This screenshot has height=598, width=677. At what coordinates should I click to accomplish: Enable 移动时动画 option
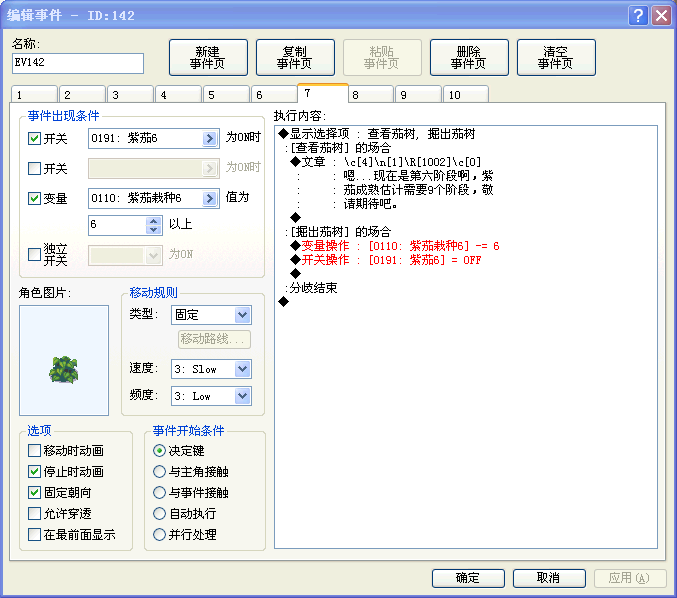click(34, 451)
